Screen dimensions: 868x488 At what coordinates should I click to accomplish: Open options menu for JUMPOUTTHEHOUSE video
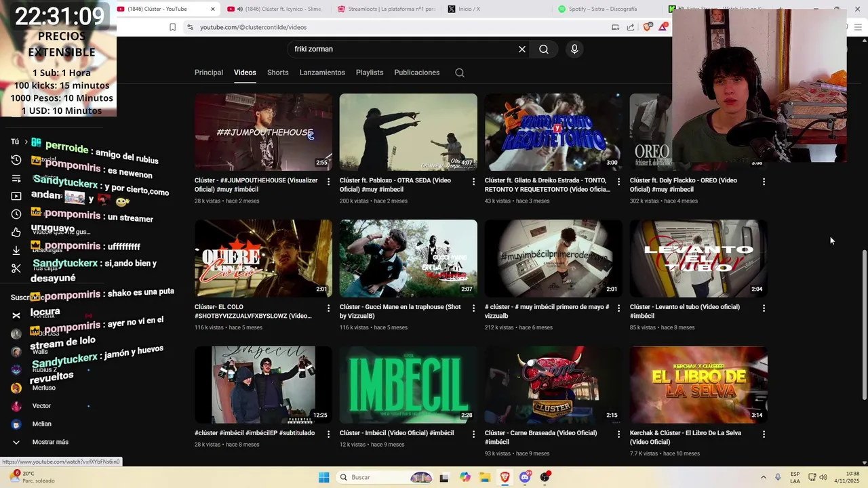(x=328, y=182)
